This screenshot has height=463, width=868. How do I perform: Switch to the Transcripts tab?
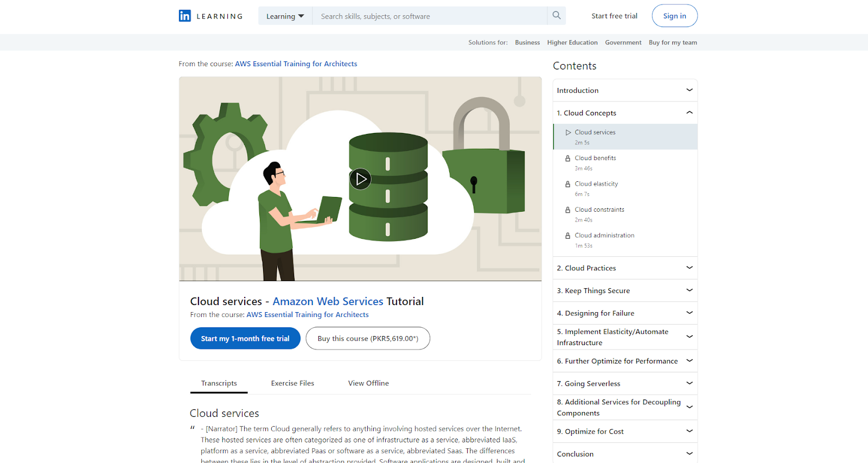pyautogui.click(x=219, y=383)
